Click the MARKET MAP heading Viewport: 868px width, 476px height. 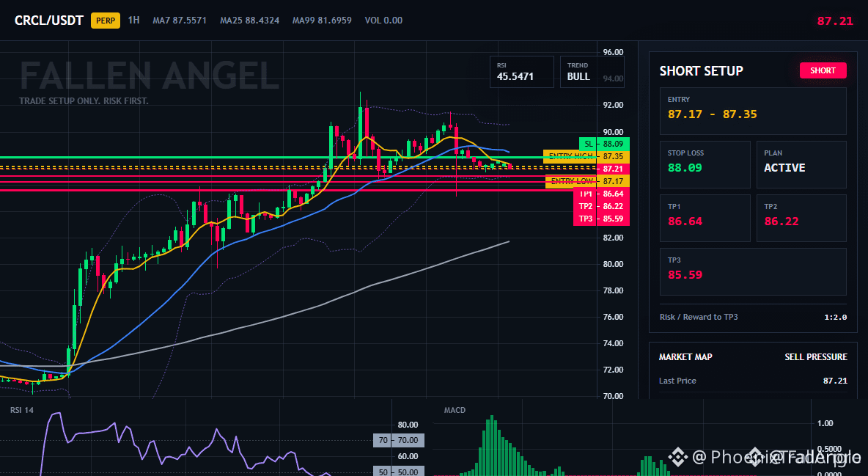tap(685, 357)
